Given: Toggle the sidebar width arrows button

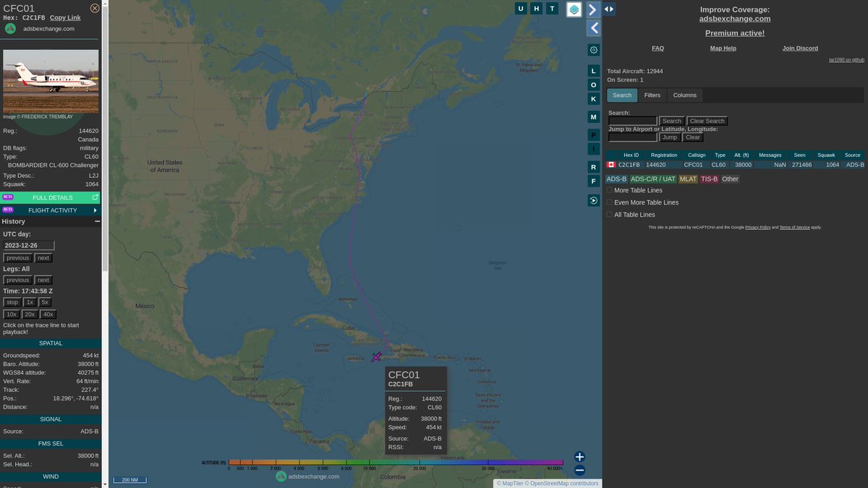Looking at the screenshot, I should pos(609,9).
